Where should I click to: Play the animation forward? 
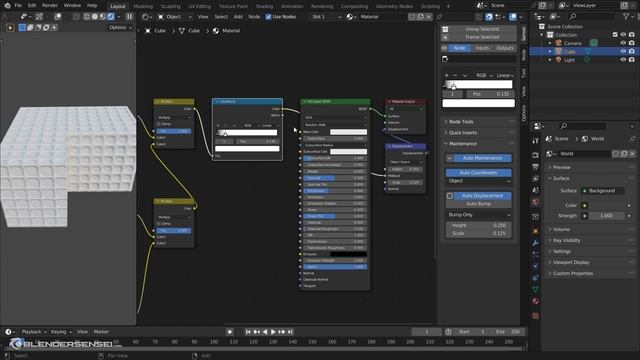[273, 332]
